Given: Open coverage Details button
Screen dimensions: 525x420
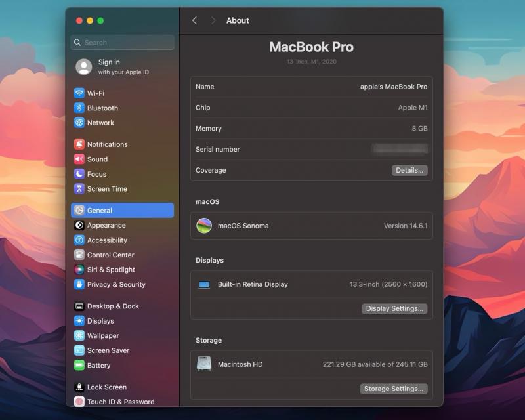Looking at the screenshot, I should point(409,170).
